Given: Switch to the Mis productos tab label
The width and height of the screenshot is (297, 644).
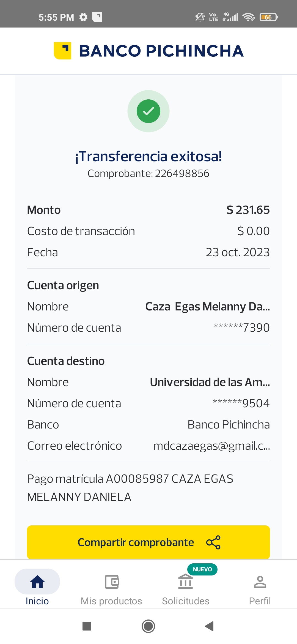Looking at the screenshot, I should point(111,601).
